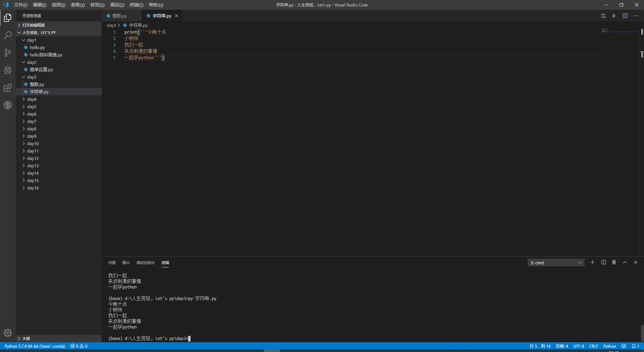Click the feedback smiley in status bar
Image resolution: width=644 pixels, height=352 pixels.
624,346
